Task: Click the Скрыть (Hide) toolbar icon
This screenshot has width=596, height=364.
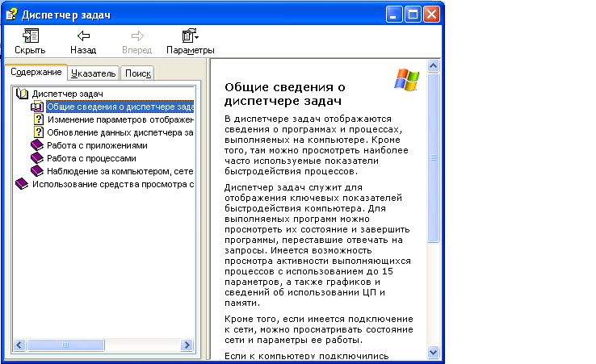Action: click(31, 36)
